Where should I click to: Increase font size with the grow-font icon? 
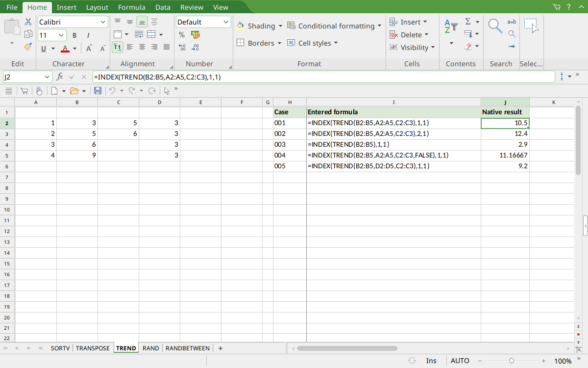89,49
